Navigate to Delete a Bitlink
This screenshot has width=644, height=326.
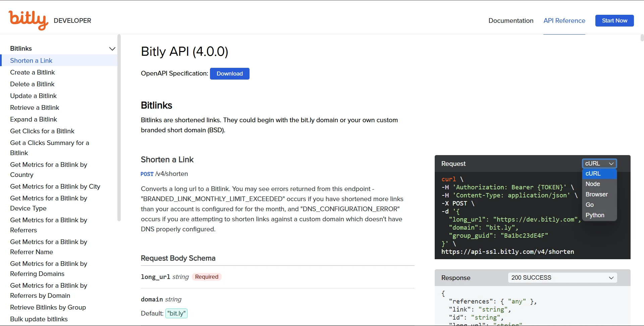click(32, 84)
